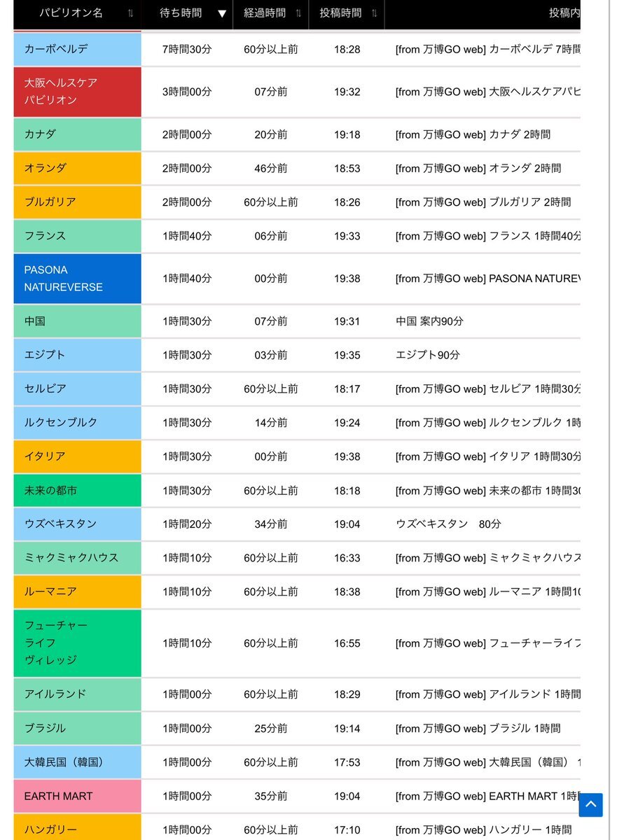Click the 16:55 posted time
617x840 pixels.
point(347,643)
